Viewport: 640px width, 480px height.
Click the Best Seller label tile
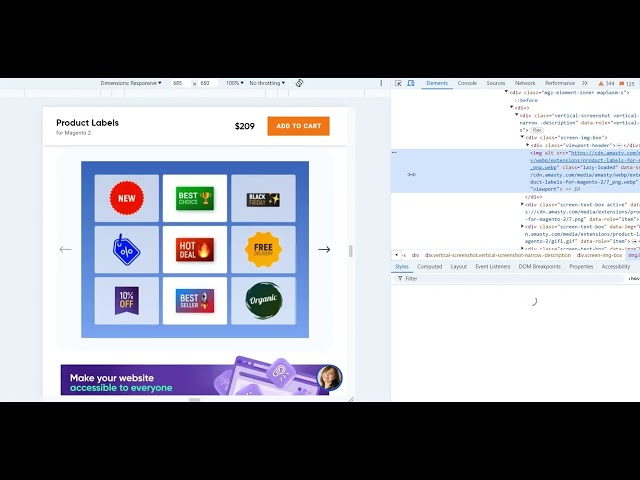195,301
